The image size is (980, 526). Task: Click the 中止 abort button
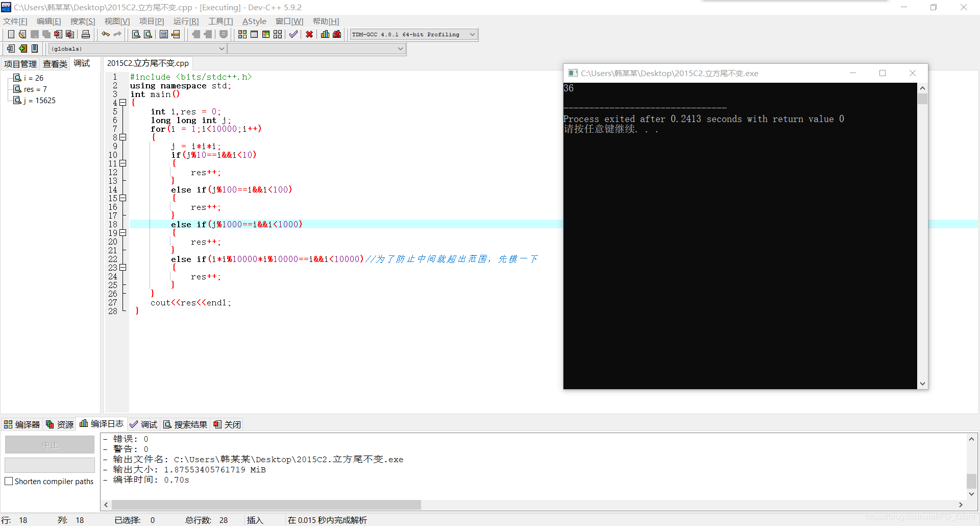pyautogui.click(x=50, y=445)
